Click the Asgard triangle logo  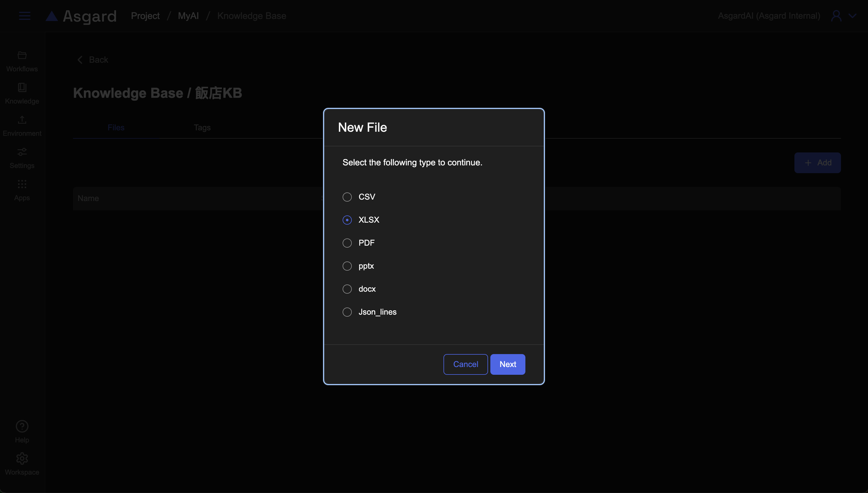coord(52,16)
